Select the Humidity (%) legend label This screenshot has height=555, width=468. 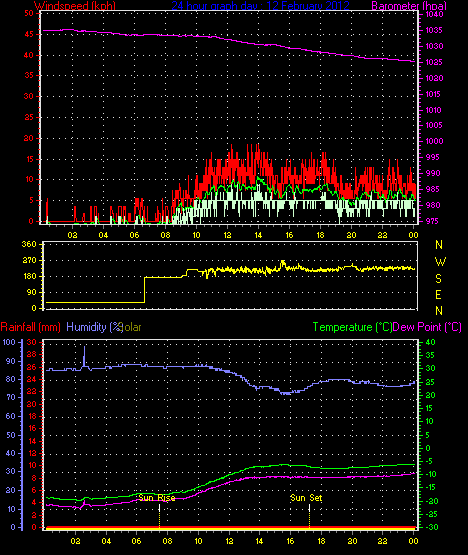click(94, 327)
